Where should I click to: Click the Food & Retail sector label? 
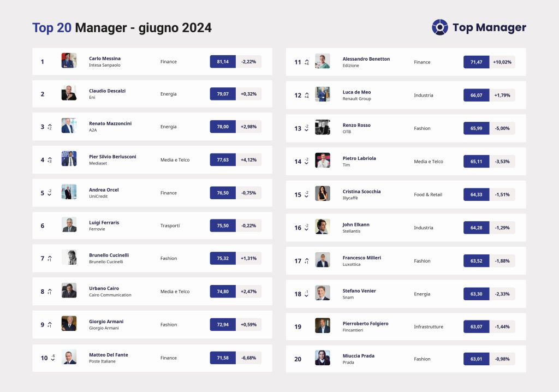coord(428,194)
